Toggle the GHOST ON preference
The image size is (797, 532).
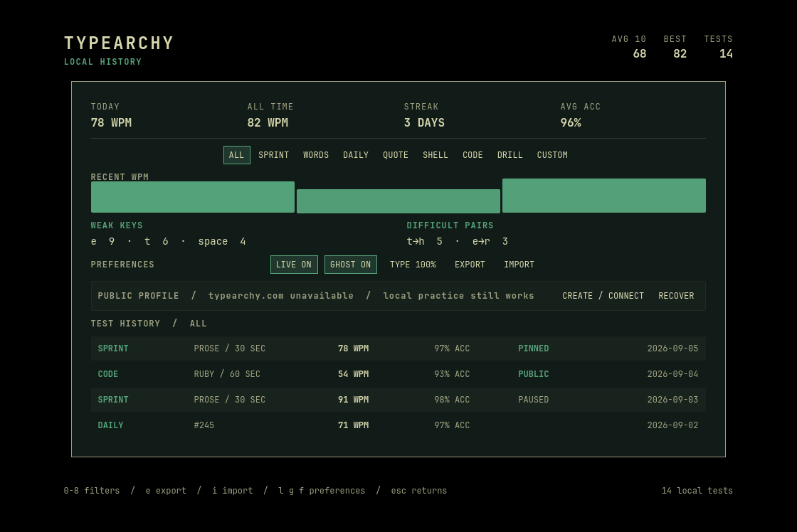pyautogui.click(x=350, y=264)
